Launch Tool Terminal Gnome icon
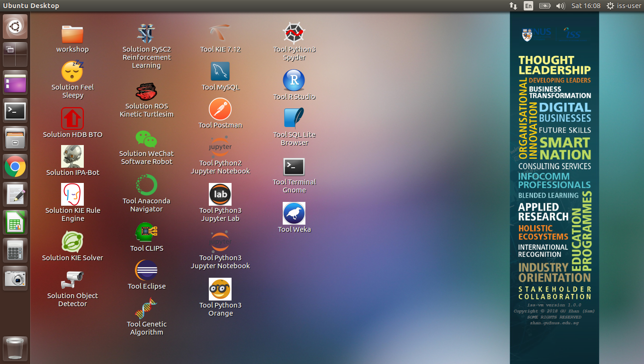Screen dimensions: 644x364 pyautogui.click(x=294, y=167)
